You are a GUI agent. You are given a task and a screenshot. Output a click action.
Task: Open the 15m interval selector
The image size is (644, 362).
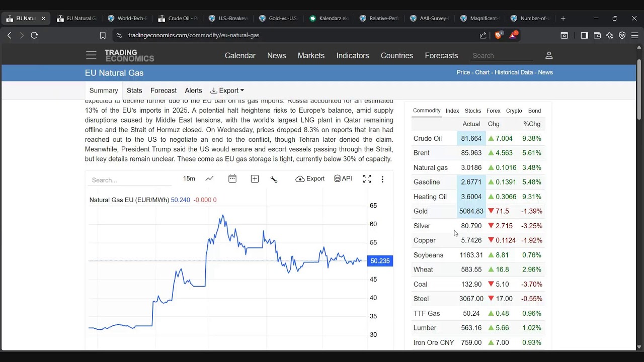(189, 178)
